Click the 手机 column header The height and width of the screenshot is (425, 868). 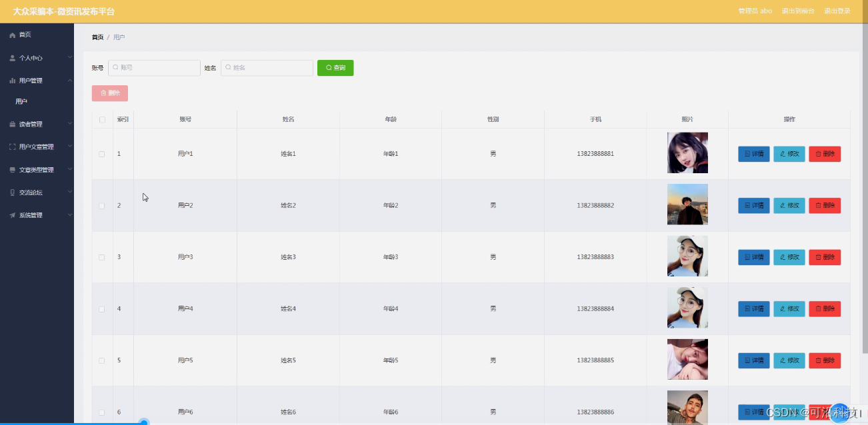(595, 119)
